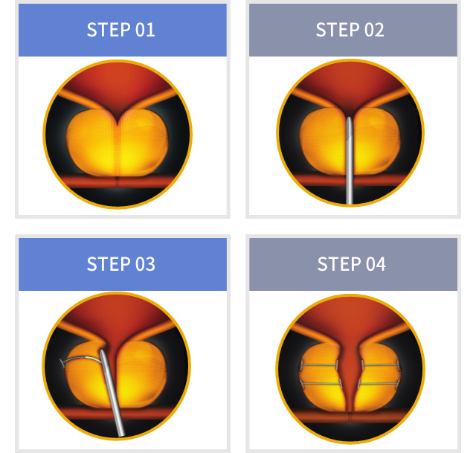Click the needle tip in the STEP 02 illustration
This screenshot has height=453, width=476.
point(349,121)
